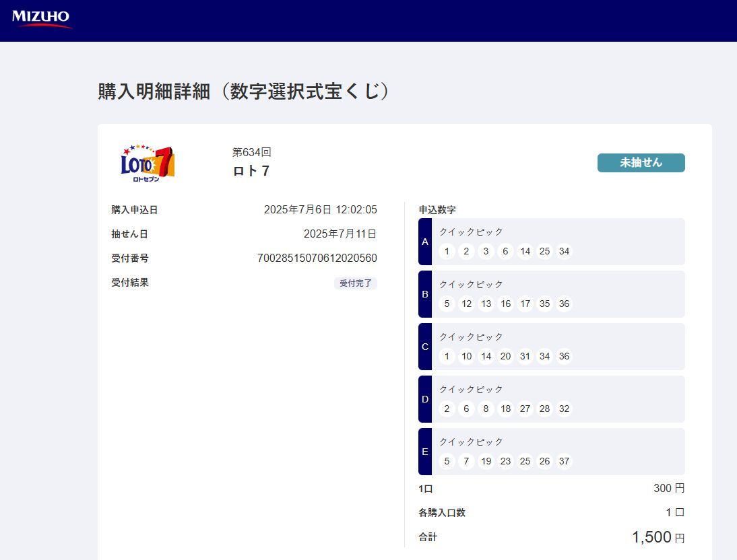Click number ball 12 in row B

pos(466,304)
